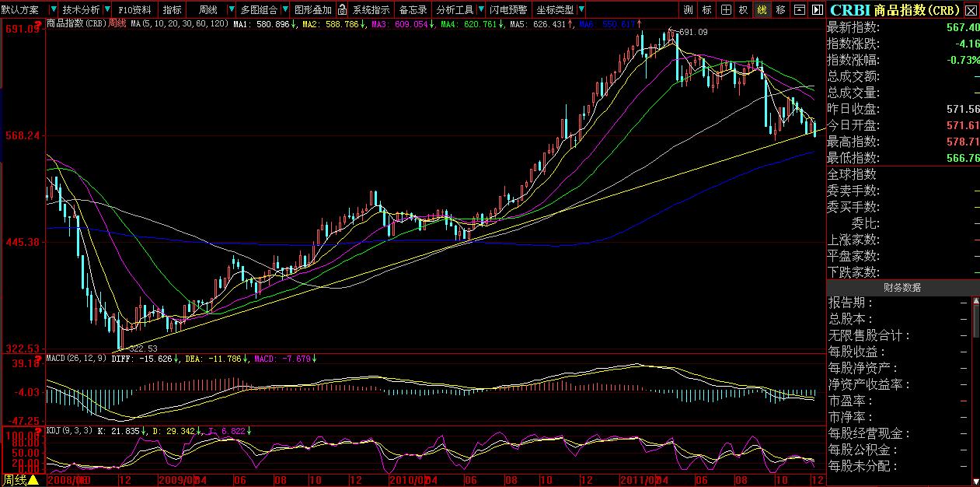
Task: Click the 指数涨跌 -4.16 row
Action: (903, 44)
